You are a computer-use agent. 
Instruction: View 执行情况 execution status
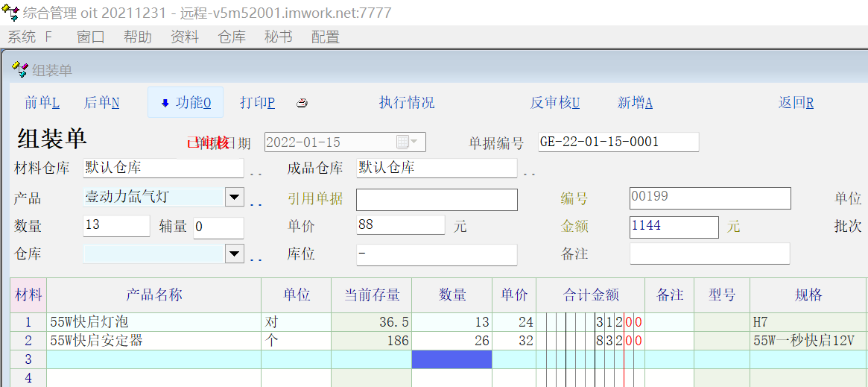click(x=406, y=103)
